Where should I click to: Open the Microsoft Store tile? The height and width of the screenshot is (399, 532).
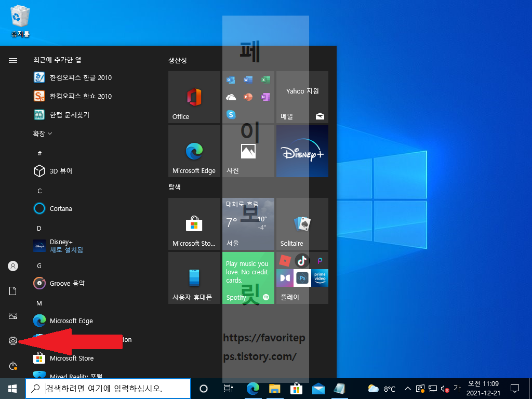[194, 224]
